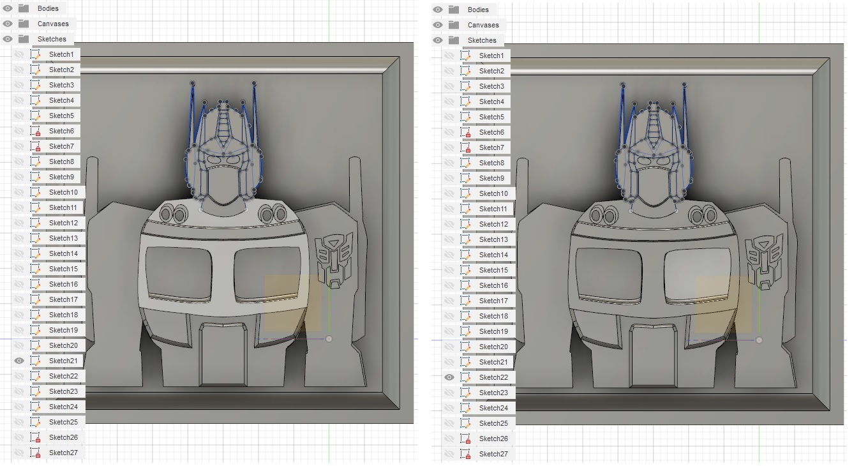Screen dimensions: 868x466
Task: Click the Sketch22 sketch icon in right browser
Action: [x=467, y=377]
